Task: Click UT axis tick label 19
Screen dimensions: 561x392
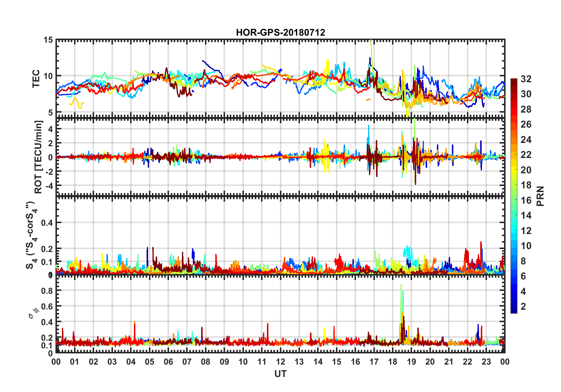Action: (x=411, y=362)
